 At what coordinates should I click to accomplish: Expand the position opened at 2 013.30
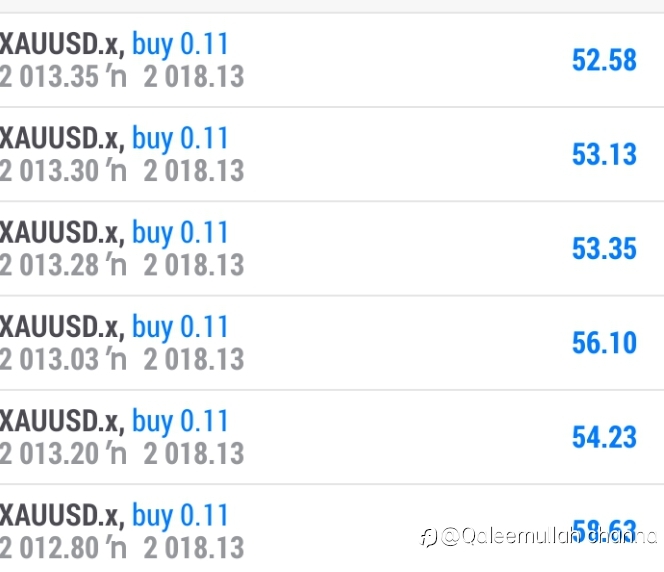point(121,170)
